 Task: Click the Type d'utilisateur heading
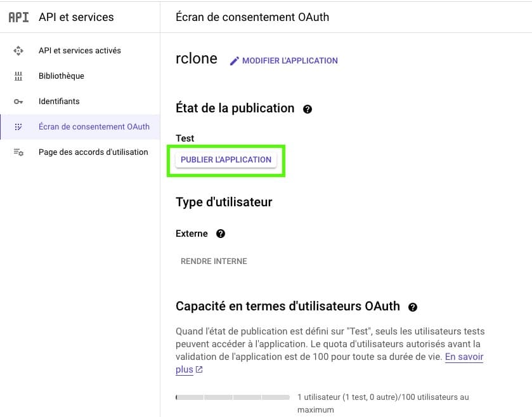[x=224, y=202]
